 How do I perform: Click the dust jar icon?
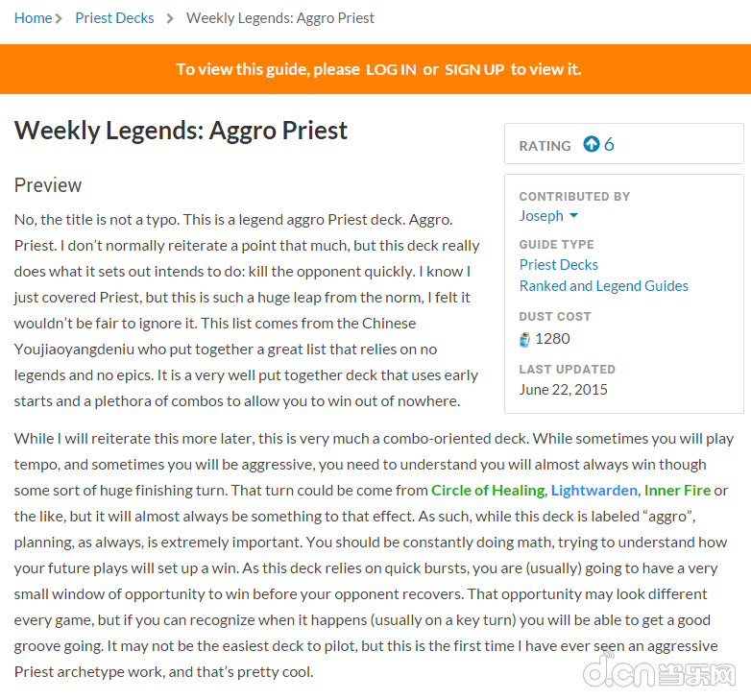[x=525, y=340]
